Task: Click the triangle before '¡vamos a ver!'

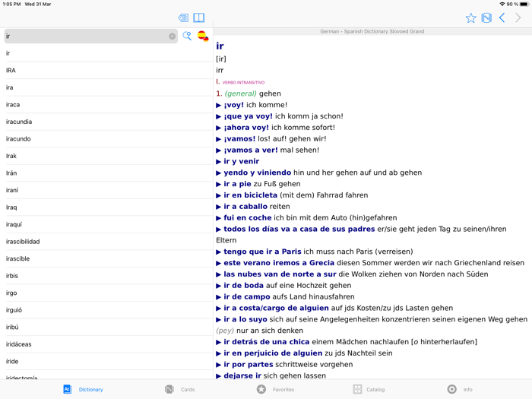Action: click(219, 150)
